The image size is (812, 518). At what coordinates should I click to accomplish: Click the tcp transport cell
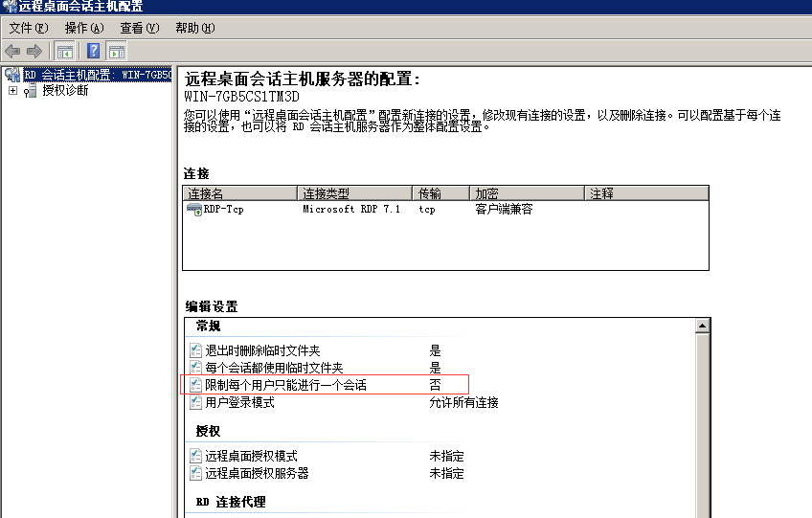point(427,210)
